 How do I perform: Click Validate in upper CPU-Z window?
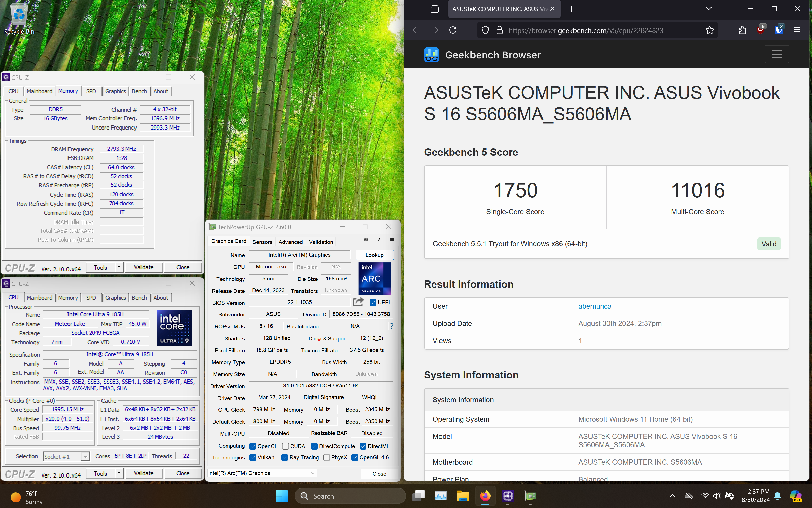[x=144, y=267]
